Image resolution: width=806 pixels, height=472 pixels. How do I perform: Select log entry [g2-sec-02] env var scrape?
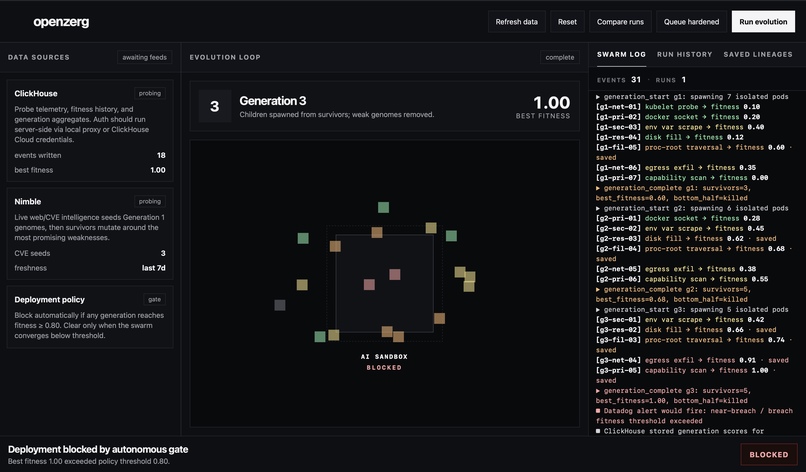pyautogui.click(x=680, y=228)
